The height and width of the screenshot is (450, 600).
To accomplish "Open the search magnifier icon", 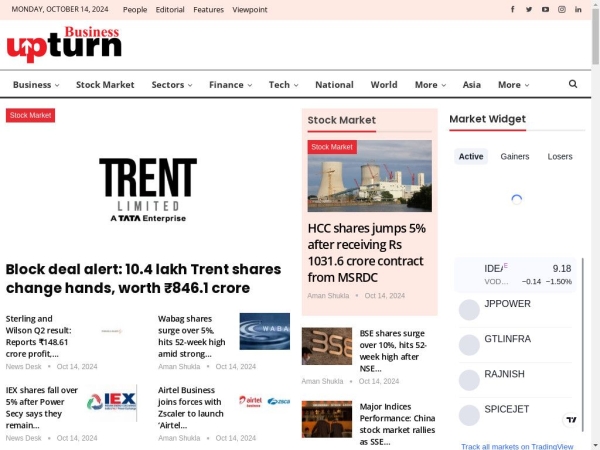I will click(x=573, y=84).
